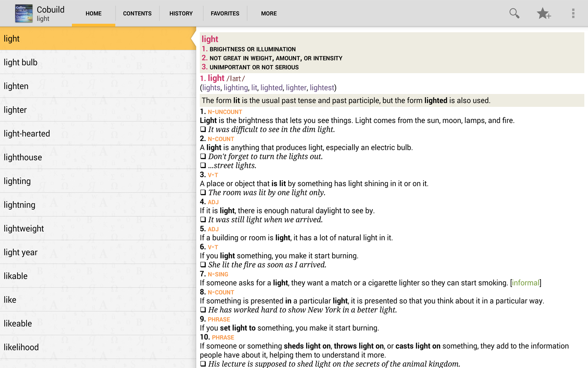Open the 'likelihood' list entry
Viewport: 588px width, 368px height.
point(21,347)
